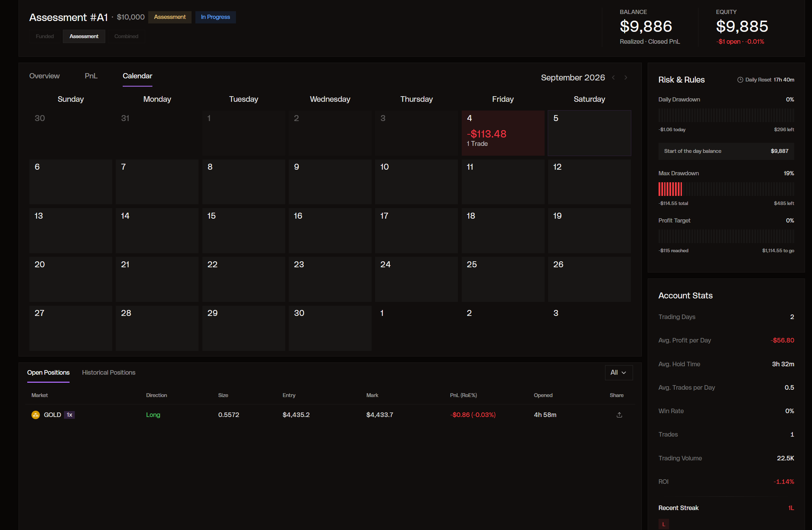Click the PnL (RoE%) column header
The height and width of the screenshot is (530, 812).
(464, 395)
